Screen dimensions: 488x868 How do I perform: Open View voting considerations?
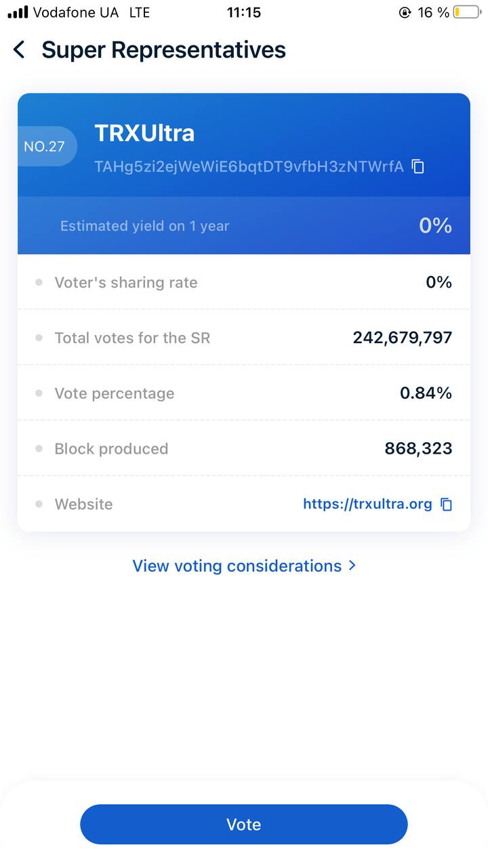[237, 566]
